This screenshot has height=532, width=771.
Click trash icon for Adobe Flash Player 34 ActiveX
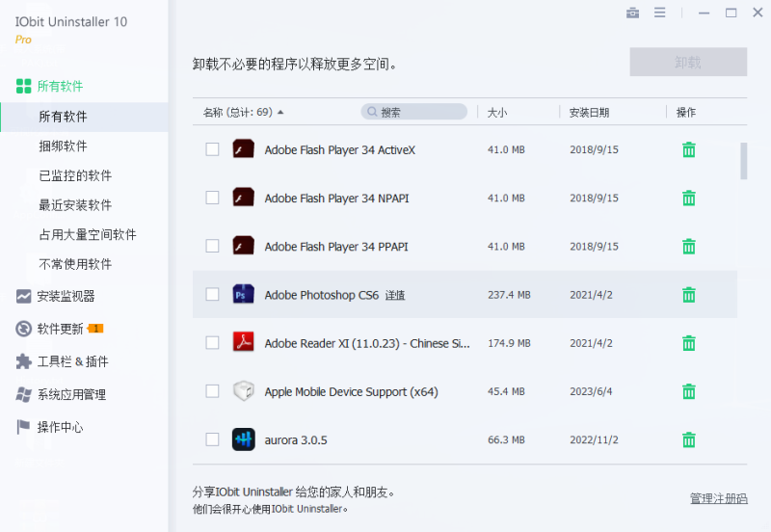pyautogui.click(x=689, y=149)
